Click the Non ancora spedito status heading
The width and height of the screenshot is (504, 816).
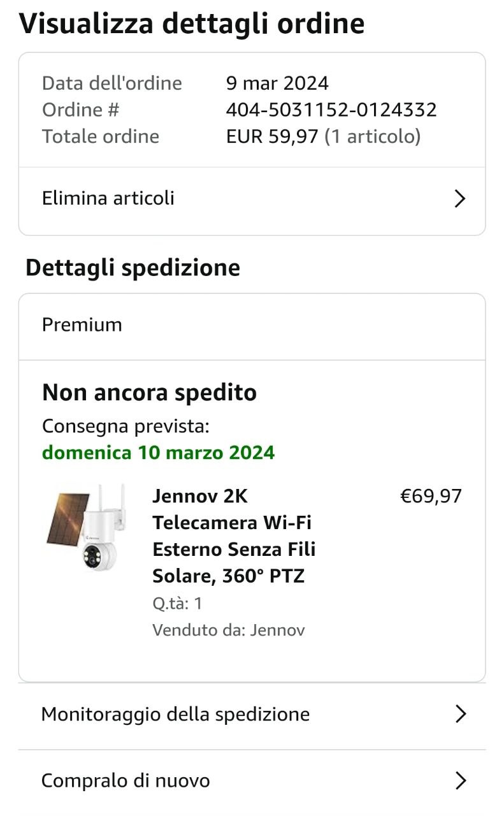(x=149, y=392)
